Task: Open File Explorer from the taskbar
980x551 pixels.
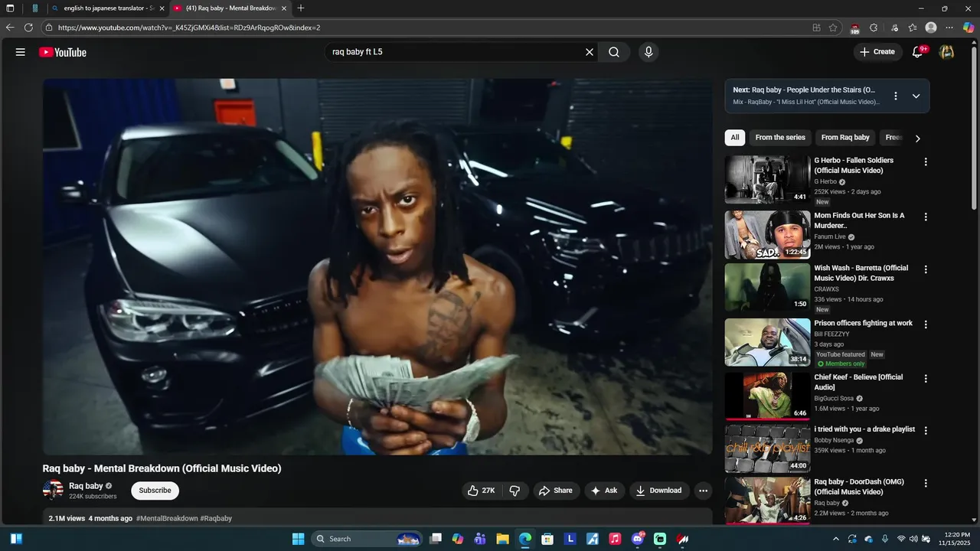Action: pyautogui.click(x=502, y=539)
